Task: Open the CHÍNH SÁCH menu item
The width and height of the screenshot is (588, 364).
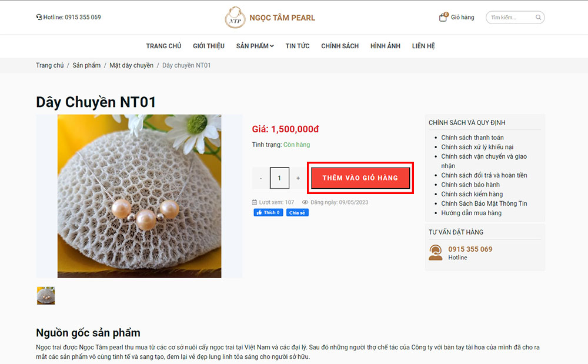Action: tap(340, 46)
